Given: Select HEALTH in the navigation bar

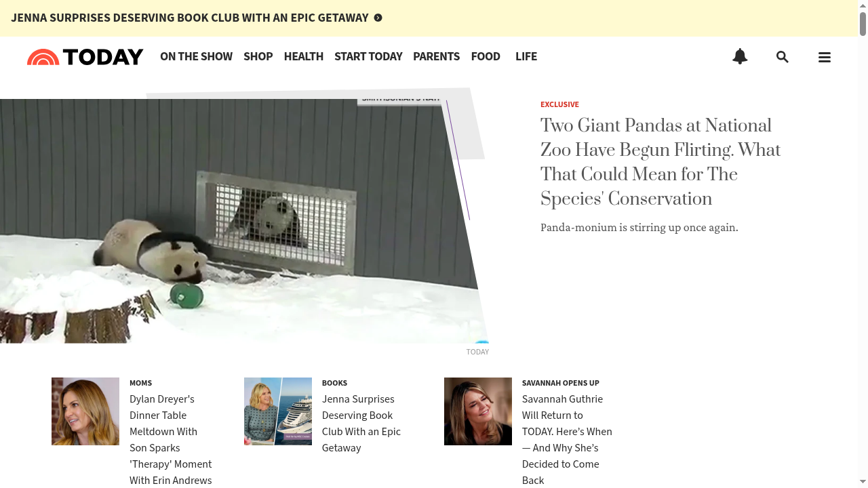Looking at the screenshot, I should pos(303,57).
